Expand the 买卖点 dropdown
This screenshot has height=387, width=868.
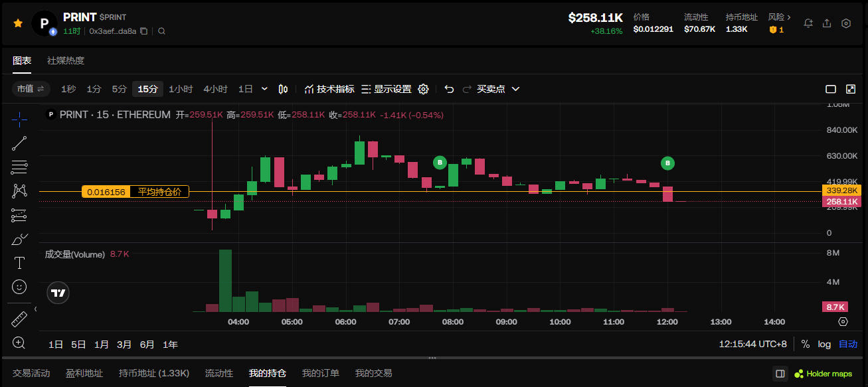click(516, 89)
